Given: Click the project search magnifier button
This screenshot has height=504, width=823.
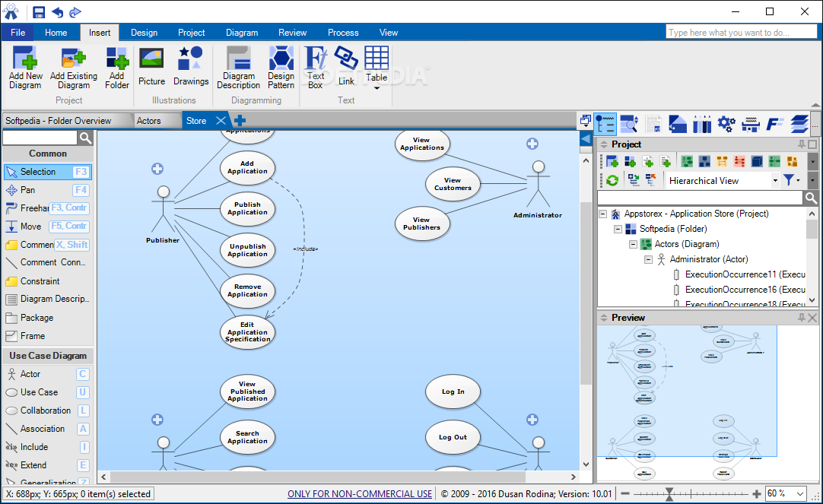Looking at the screenshot, I should [811, 198].
